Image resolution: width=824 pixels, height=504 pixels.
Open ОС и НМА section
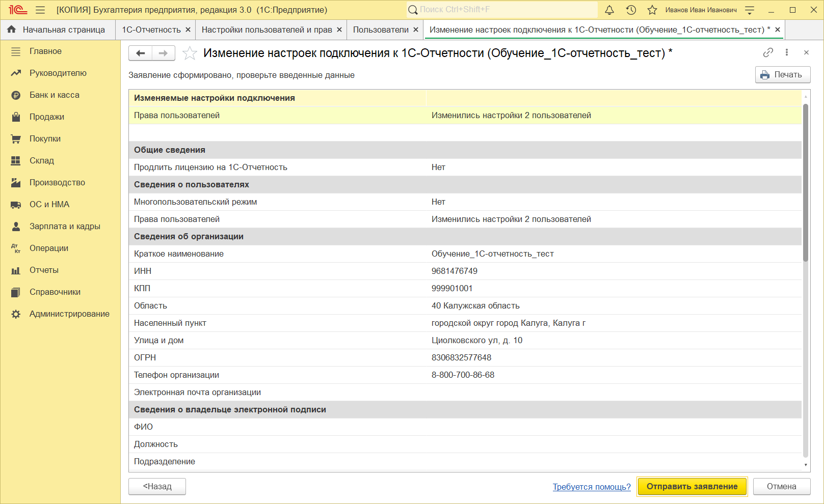tap(61, 205)
